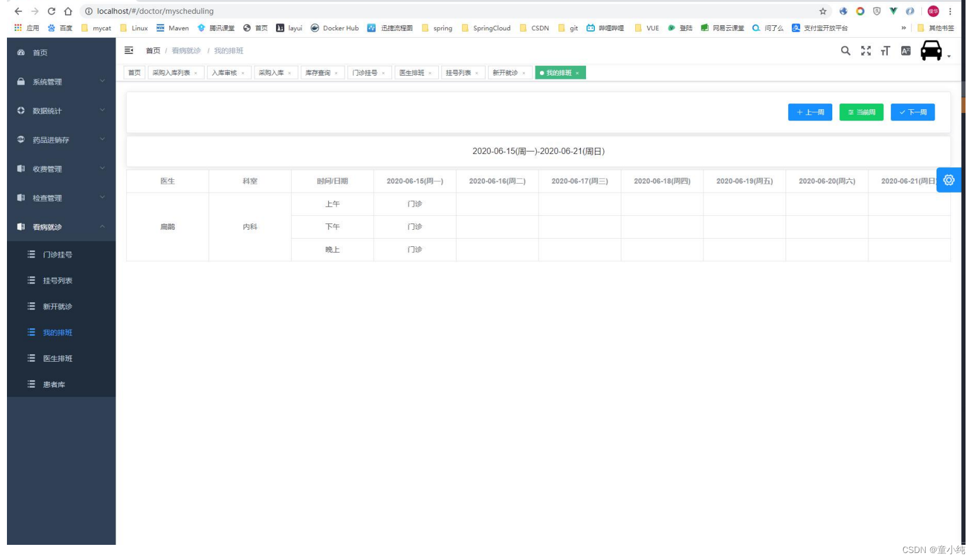
Task: Click 首页 breadcrumb link
Action: 153,51
